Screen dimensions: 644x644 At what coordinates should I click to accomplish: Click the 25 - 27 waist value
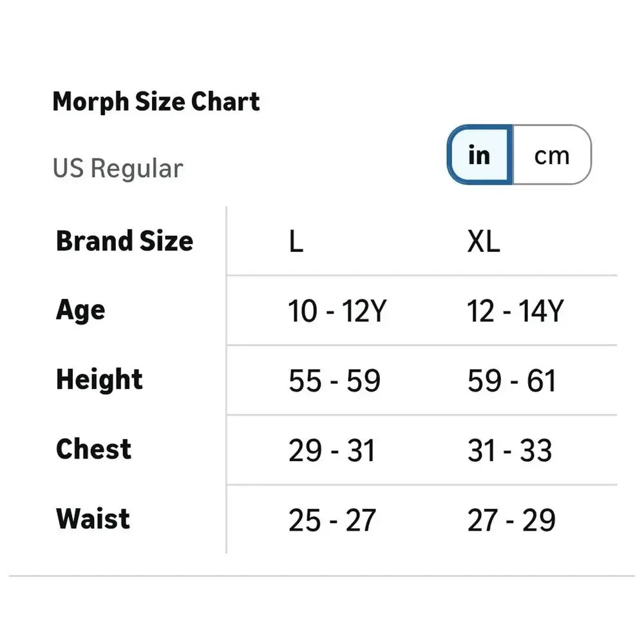[332, 520]
